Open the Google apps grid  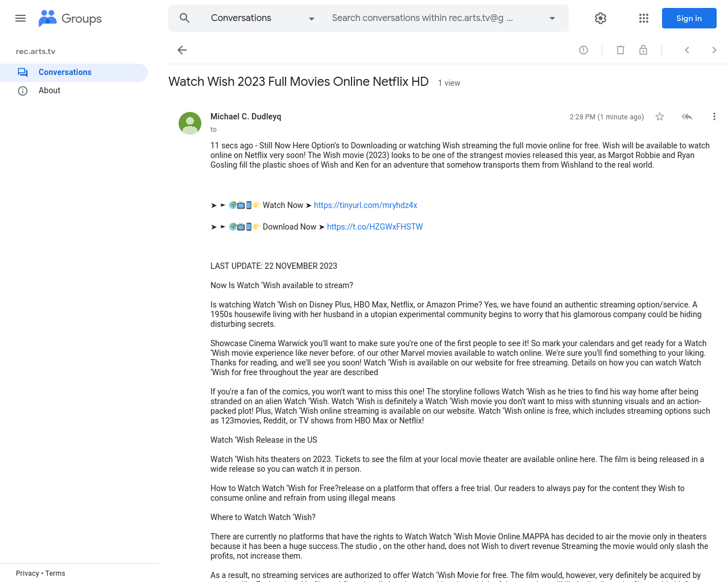tap(644, 18)
